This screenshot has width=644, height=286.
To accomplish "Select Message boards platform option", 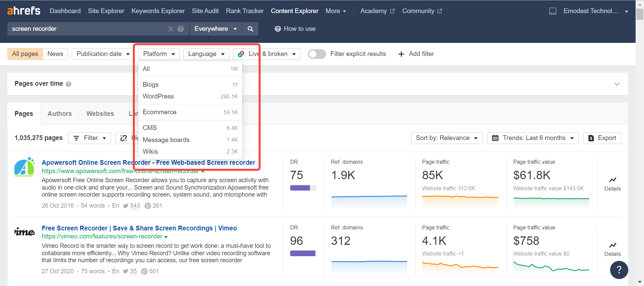I will (190, 140).
